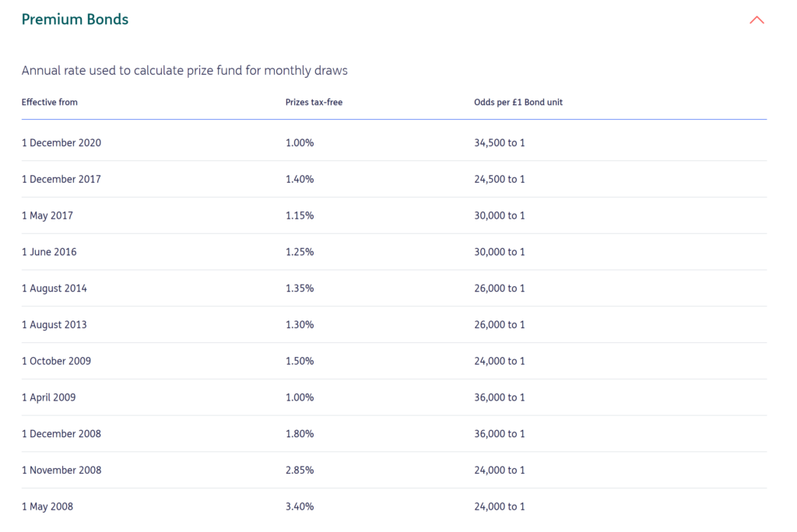Click the 1.25% prize rate
797x532 pixels.
point(300,252)
